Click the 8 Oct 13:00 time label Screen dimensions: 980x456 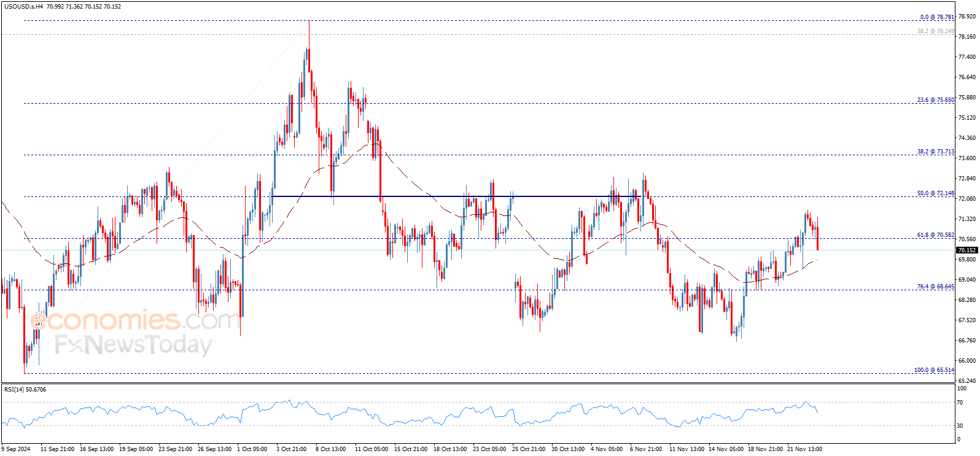click(x=331, y=449)
